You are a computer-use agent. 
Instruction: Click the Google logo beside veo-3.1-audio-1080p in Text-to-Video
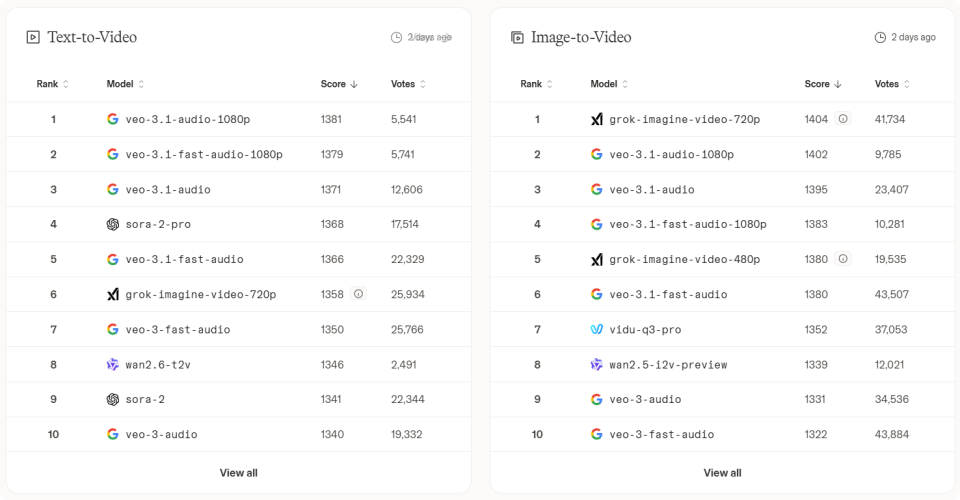tap(113, 119)
